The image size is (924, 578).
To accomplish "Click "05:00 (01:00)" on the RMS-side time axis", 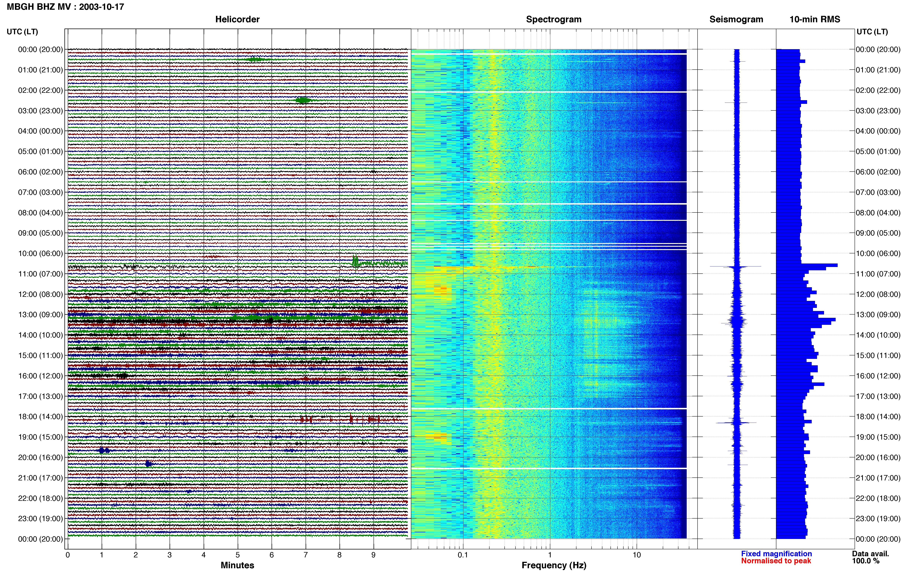I will (x=878, y=151).
